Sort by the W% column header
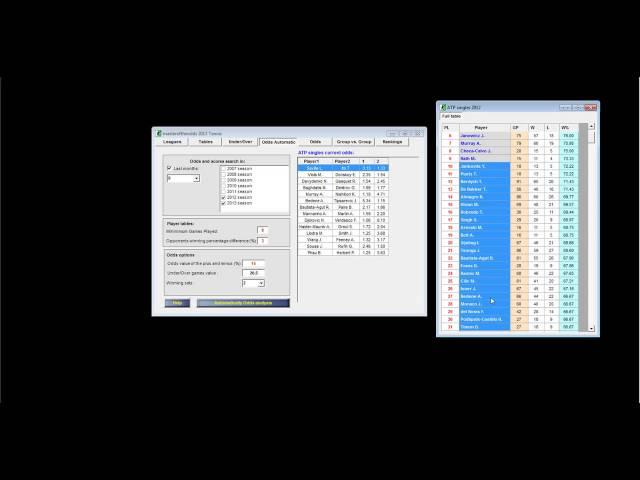This screenshot has width=640, height=480. pos(567,127)
